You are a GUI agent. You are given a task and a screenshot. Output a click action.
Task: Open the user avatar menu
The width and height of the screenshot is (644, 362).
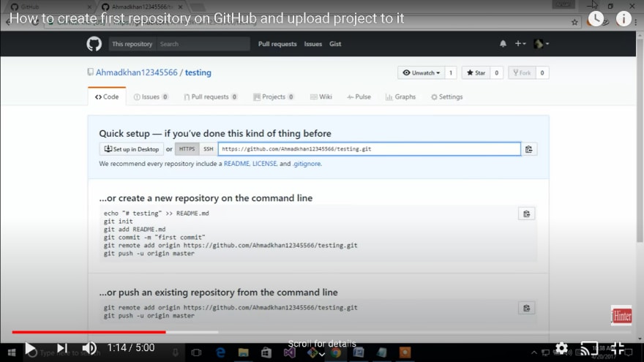click(x=541, y=43)
